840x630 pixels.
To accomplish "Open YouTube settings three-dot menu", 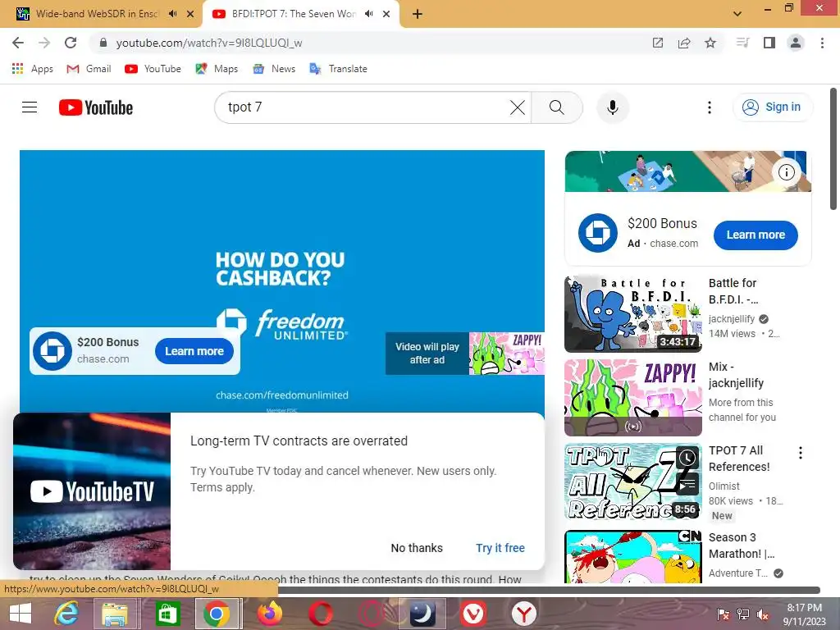I will click(710, 107).
